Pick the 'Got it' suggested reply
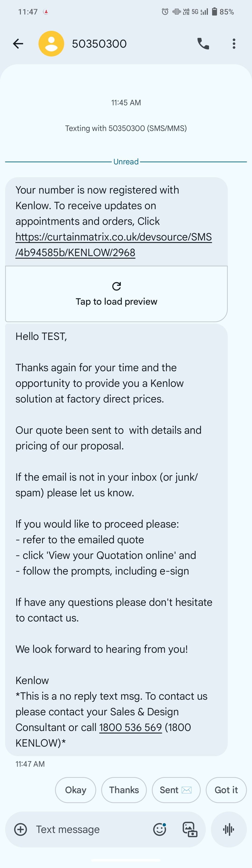Viewport: 252px width, 868px height. coord(226,790)
